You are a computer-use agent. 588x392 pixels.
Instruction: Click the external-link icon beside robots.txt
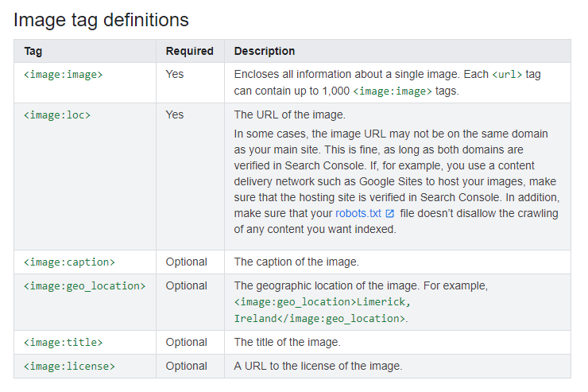(x=390, y=213)
